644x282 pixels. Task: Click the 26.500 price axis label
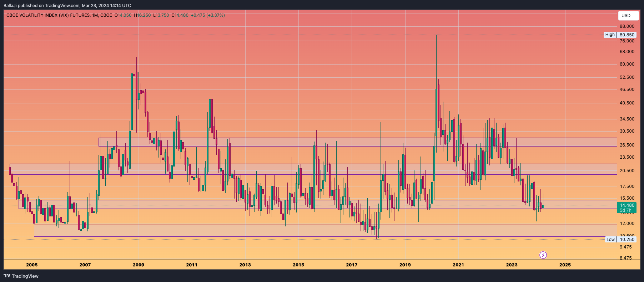tap(627, 145)
